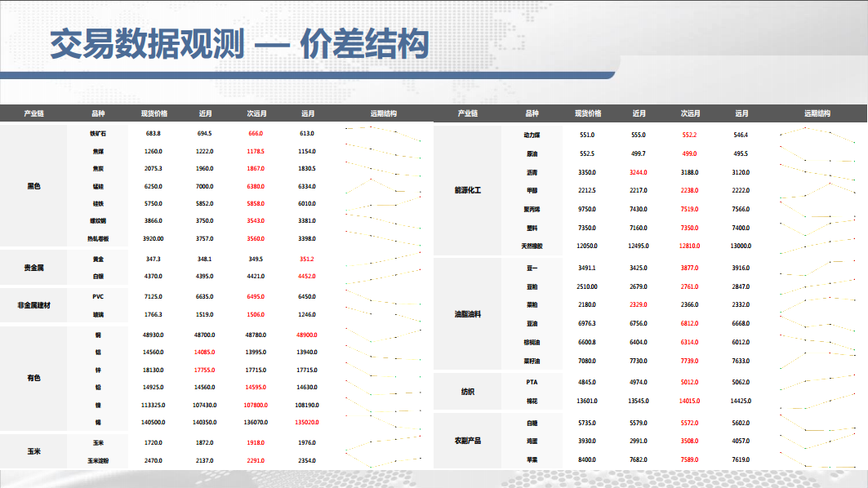Viewport: 868px width, 488px height.
Task: Select the 能源化工 category cell
Action: point(468,190)
